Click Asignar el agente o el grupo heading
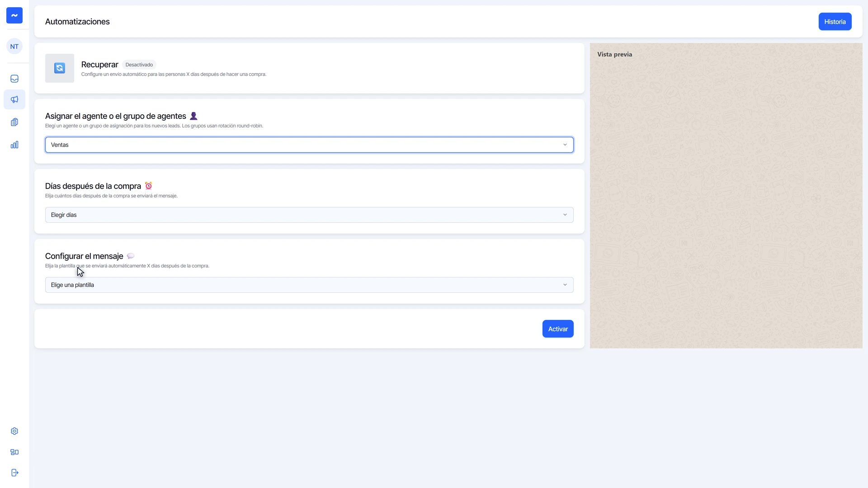 [x=116, y=116]
